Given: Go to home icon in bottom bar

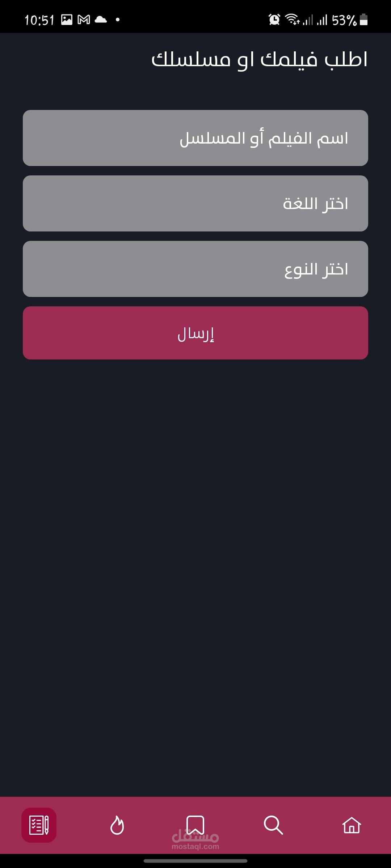Looking at the screenshot, I should (x=352, y=825).
